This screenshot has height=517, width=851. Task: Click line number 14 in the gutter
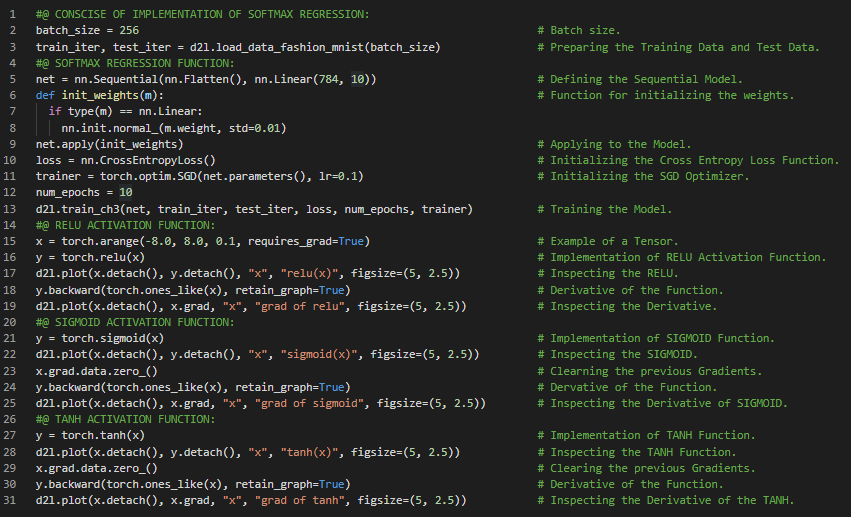point(10,225)
